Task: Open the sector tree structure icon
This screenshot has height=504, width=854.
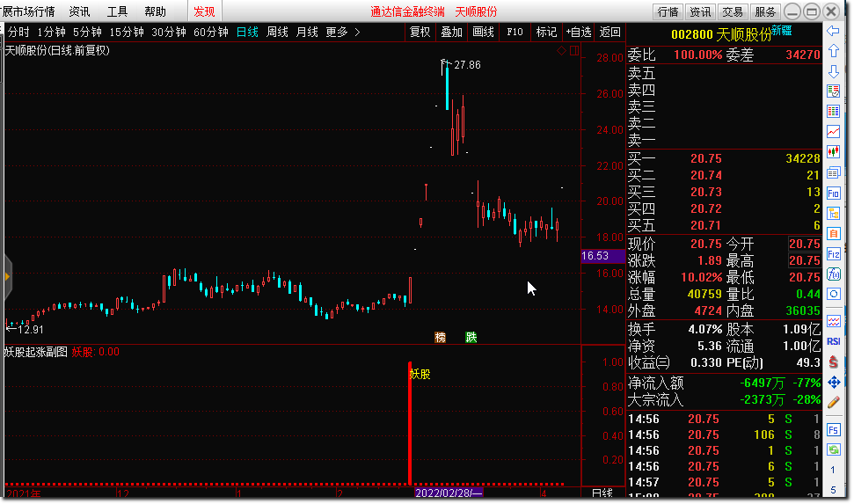Action: click(833, 214)
